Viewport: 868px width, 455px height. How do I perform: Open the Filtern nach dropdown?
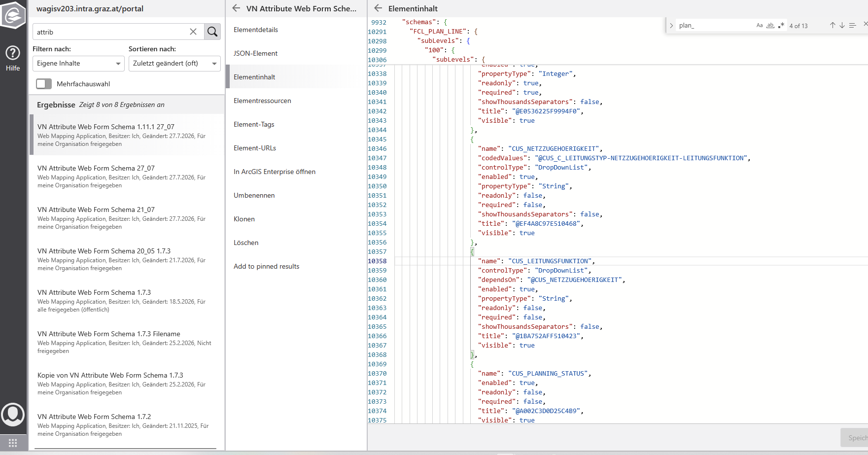(x=78, y=63)
